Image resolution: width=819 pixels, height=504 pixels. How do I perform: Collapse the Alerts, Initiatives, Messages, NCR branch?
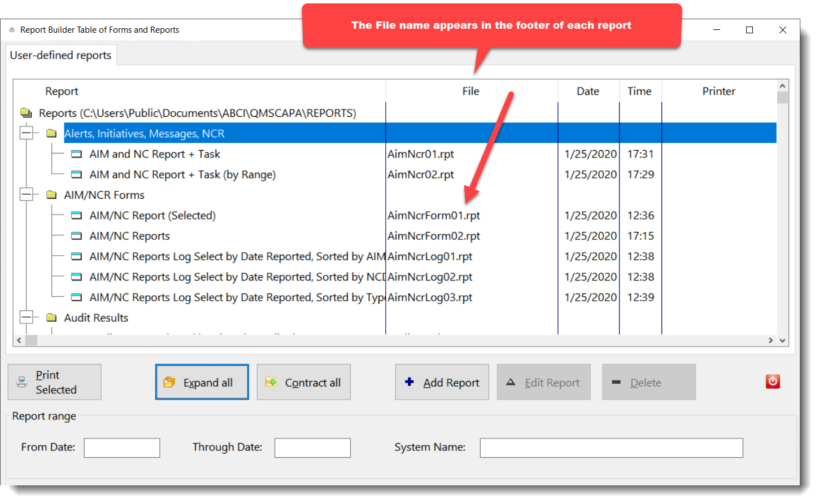point(27,133)
